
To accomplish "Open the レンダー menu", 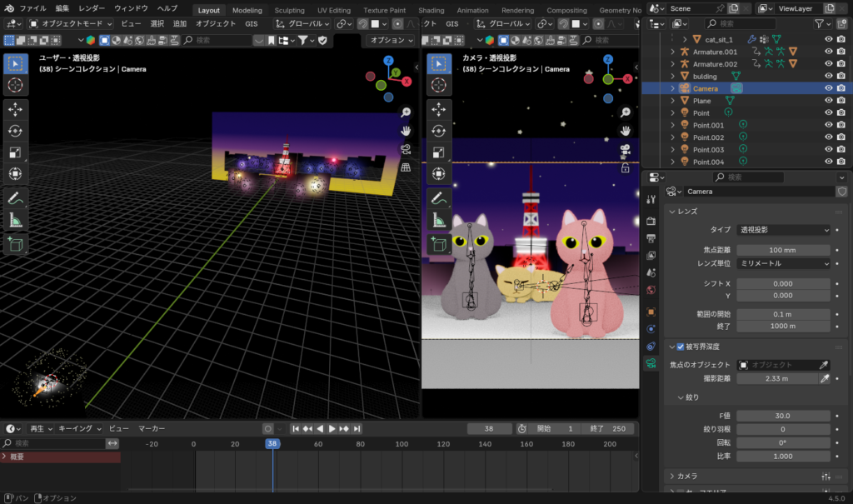I will 92,8.
